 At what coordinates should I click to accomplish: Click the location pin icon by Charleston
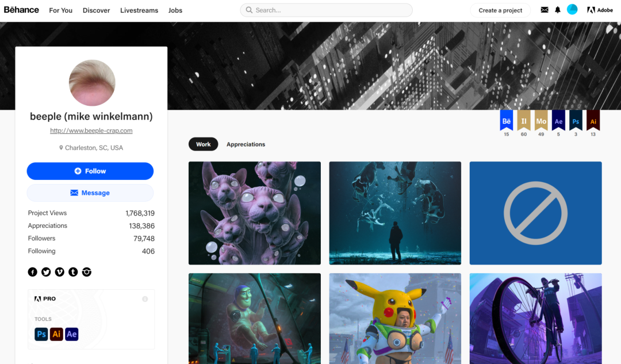61,148
